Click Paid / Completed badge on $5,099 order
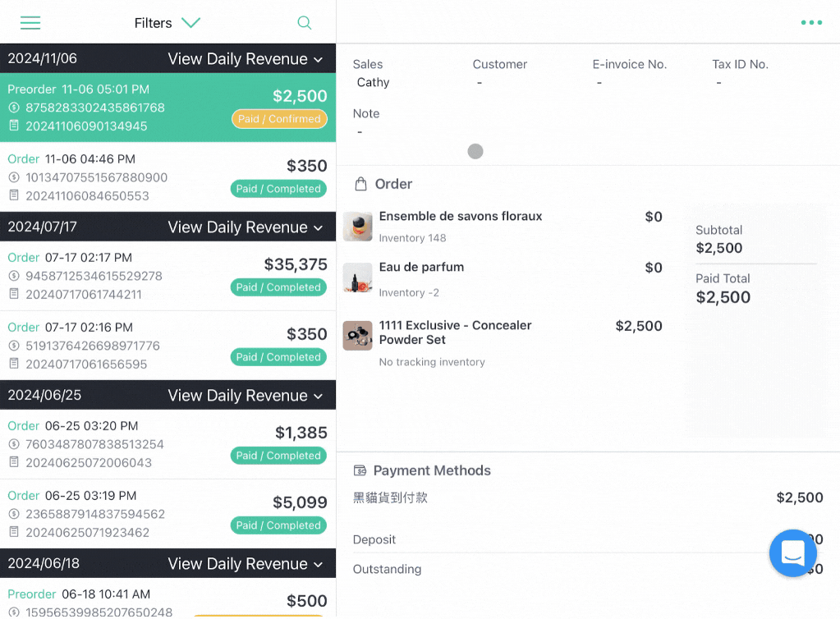The height and width of the screenshot is (619, 840). tap(278, 525)
